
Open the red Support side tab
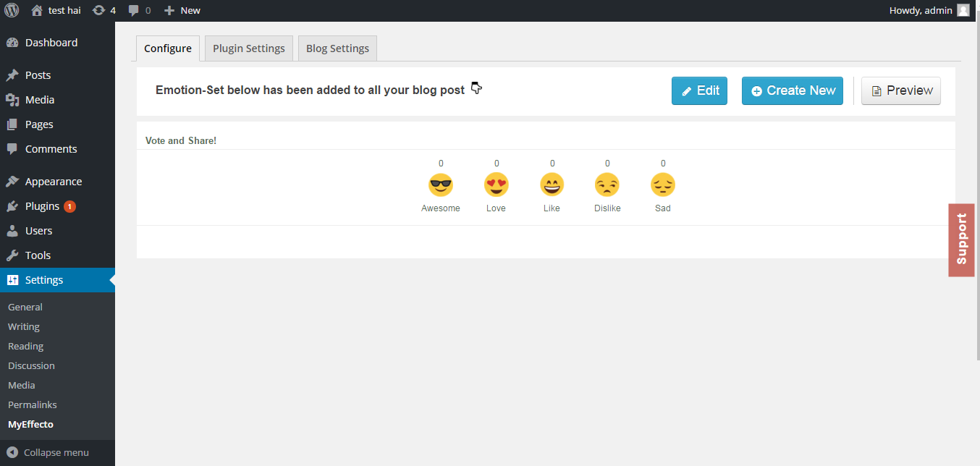[x=961, y=240]
